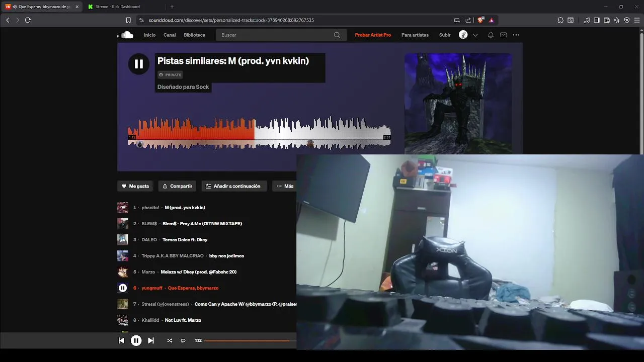Close the Que Esperas browser tab
Viewport: 644px width, 362px height.
click(77, 7)
